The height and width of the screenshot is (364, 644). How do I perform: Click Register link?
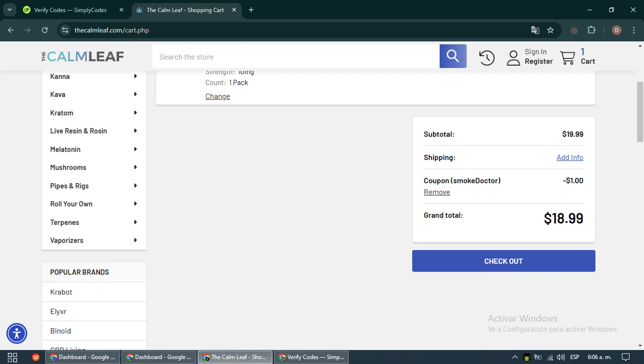pyautogui.click(x=539, y=61)
